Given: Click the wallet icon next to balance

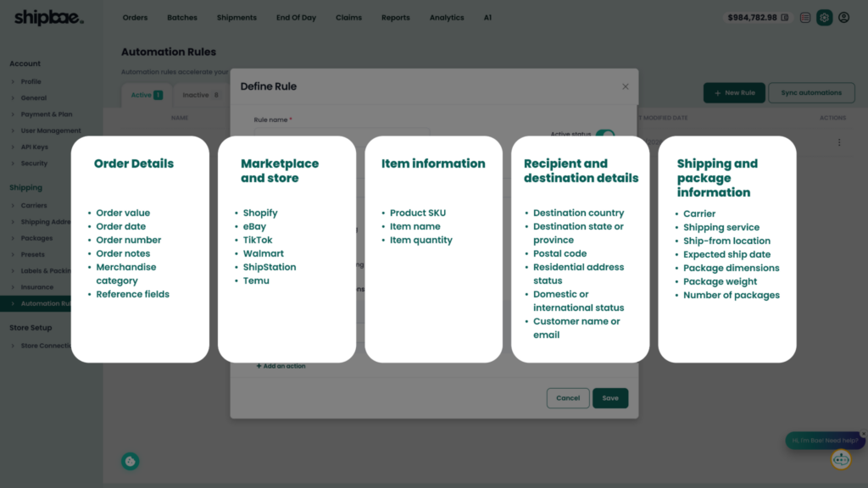Looking at the screenshot, I should pyautogui.click(x=785, y=18).
